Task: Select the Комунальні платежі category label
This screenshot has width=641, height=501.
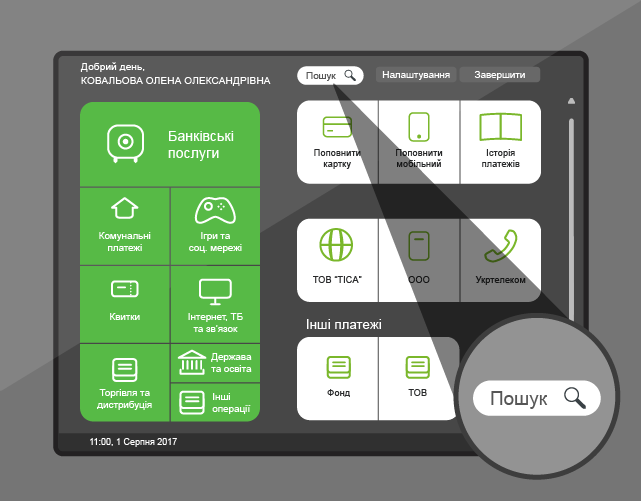Action: pyautogui.click(x=124, y=242)
